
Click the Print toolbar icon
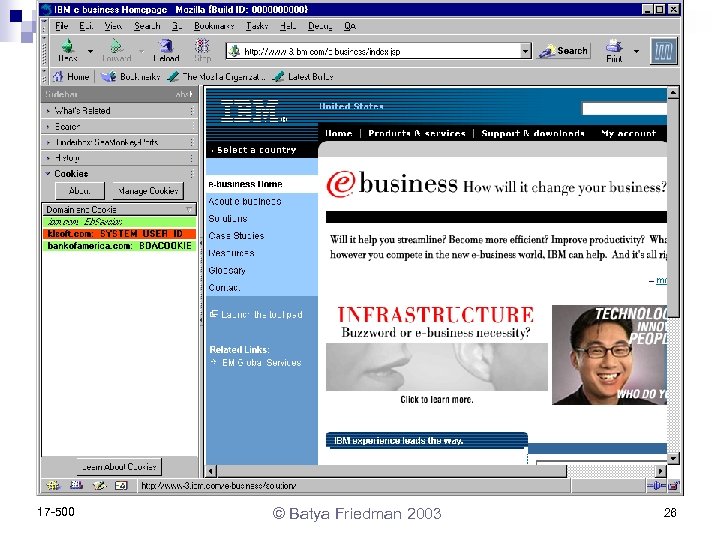(614, 50)
